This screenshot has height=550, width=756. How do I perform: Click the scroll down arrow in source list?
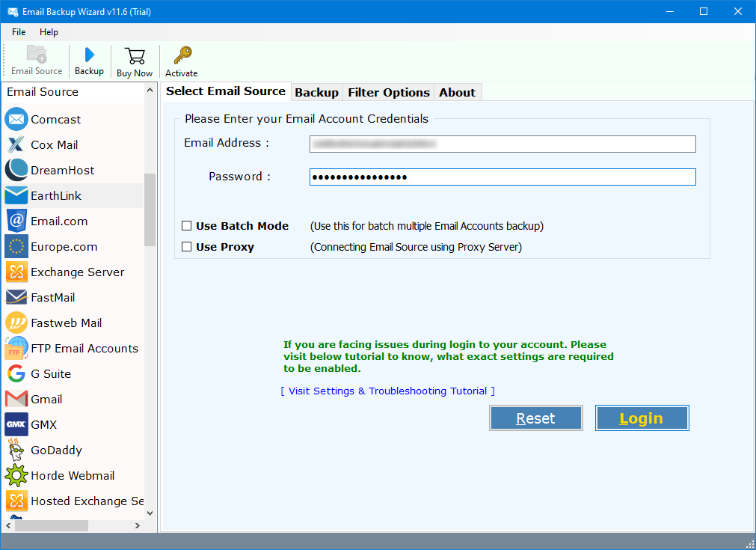click(x=150, y=513)
